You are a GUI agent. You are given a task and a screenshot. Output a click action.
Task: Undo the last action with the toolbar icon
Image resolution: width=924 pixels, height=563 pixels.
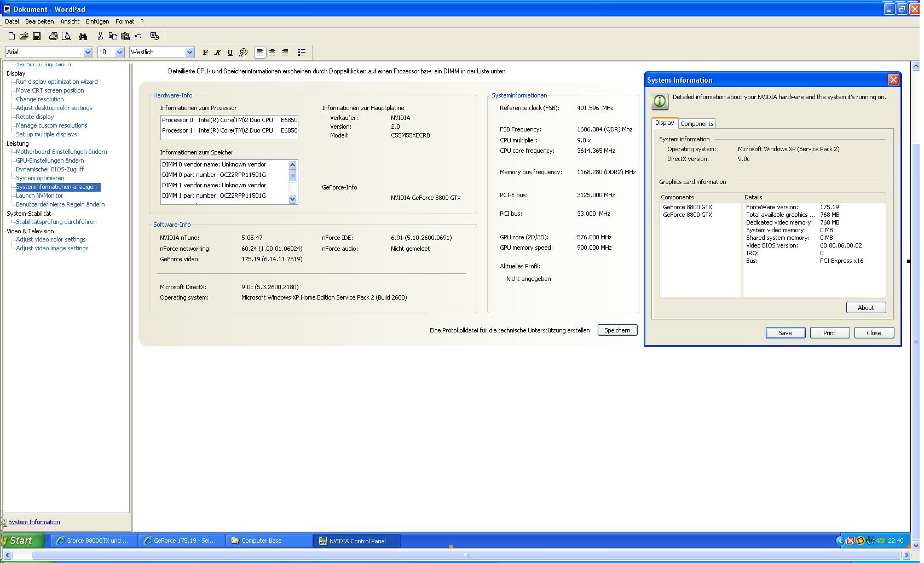pyautogui.click(x=138, y=36)
